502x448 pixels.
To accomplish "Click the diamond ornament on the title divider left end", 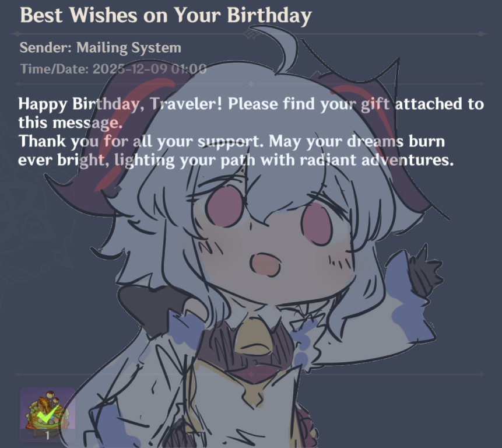I will tap(17, 34).
